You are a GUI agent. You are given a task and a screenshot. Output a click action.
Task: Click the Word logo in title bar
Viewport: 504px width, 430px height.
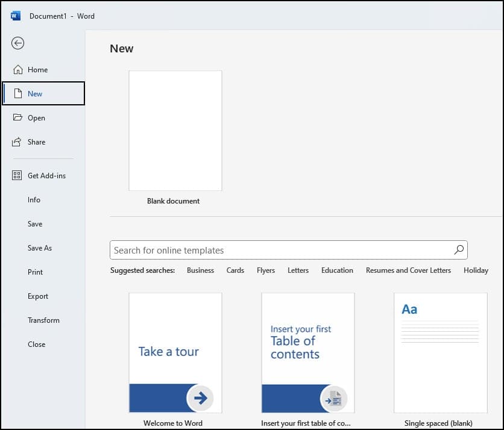(16, 16)
